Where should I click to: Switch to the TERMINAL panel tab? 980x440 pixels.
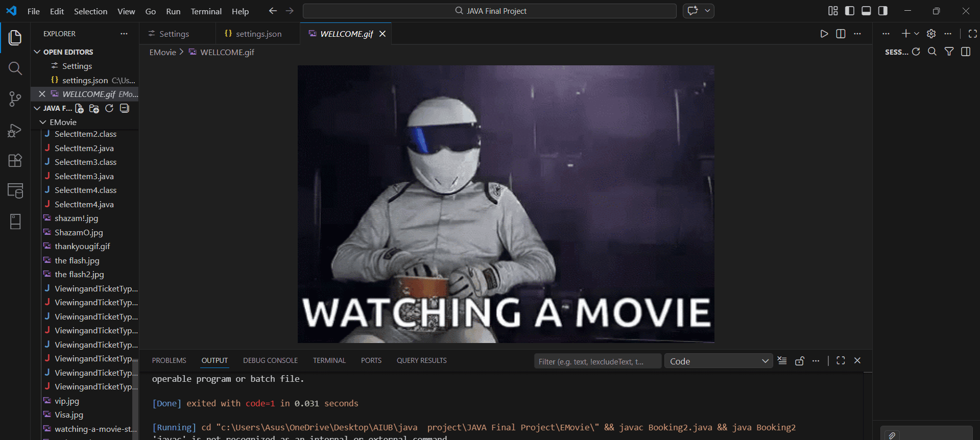click(329, 360)
